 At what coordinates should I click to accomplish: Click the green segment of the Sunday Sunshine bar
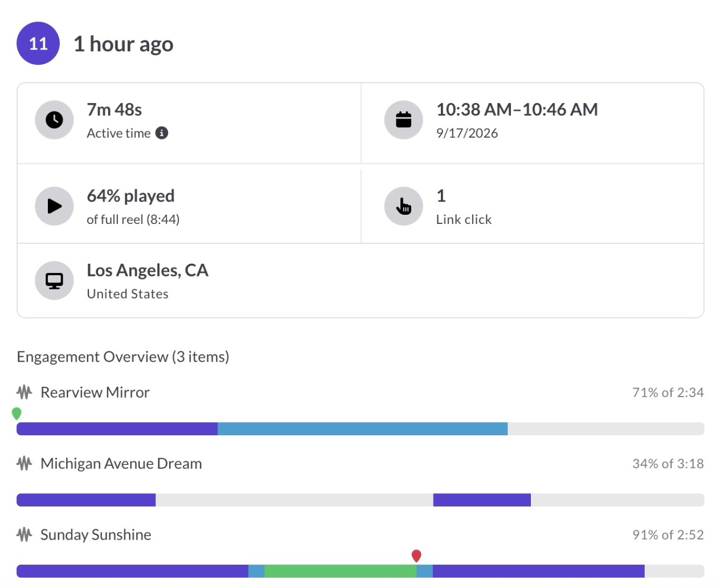tap(341, 571)
